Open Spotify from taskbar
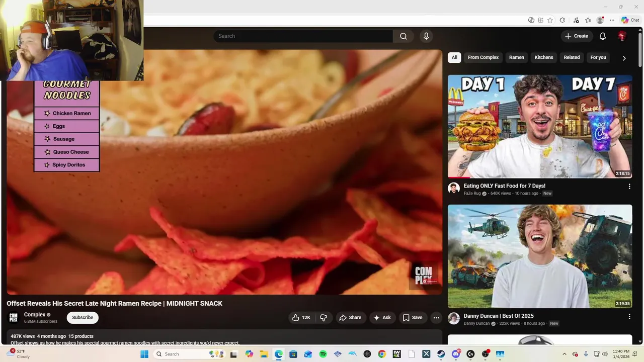644x362 pixels. (323, 354)
